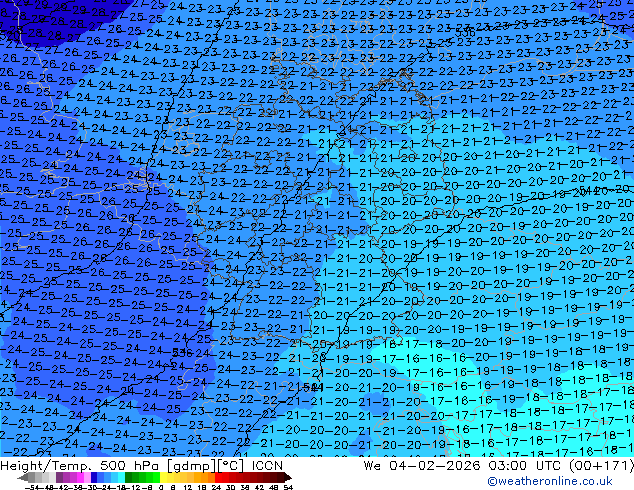The width and height of the screenshot is (634, 490).
Task: Pick the cyan segment of the temperature scale
Action: point(121,477)
